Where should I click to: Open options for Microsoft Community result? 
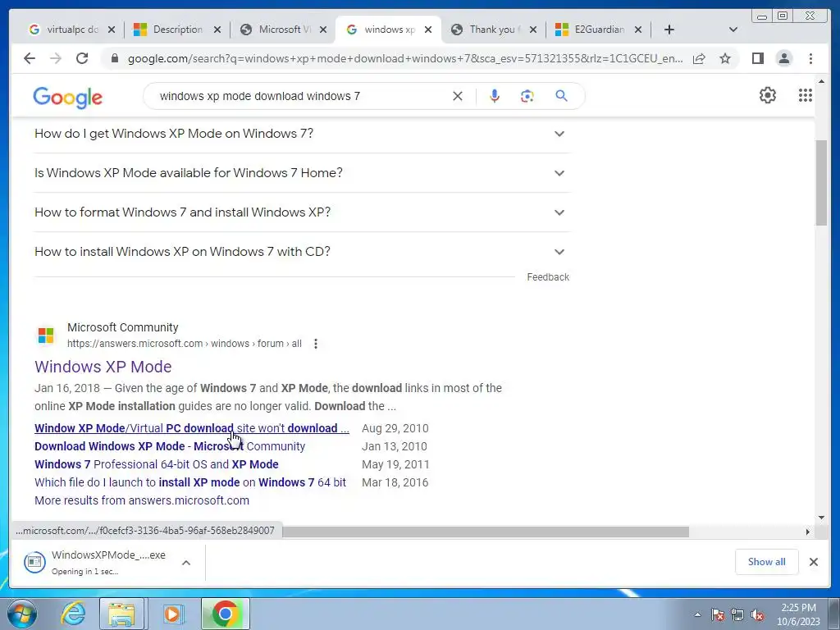tap(316, 344)
